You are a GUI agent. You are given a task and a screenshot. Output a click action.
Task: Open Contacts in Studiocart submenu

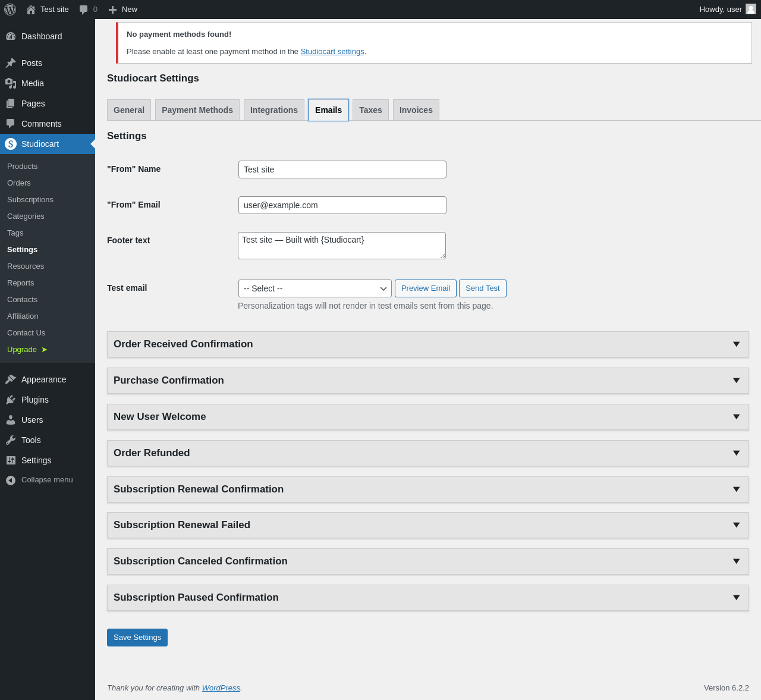pyautogui.click(x=23, y=300)
